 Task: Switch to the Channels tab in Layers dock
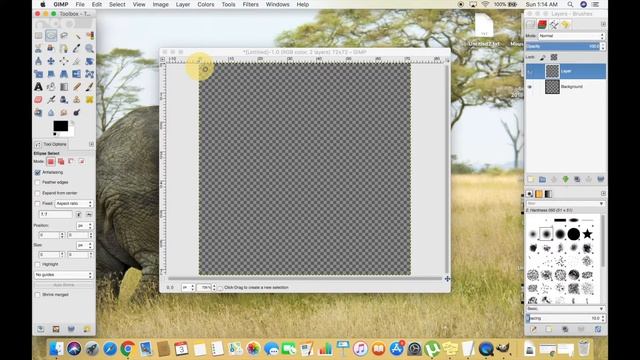[x=542, y=24]
